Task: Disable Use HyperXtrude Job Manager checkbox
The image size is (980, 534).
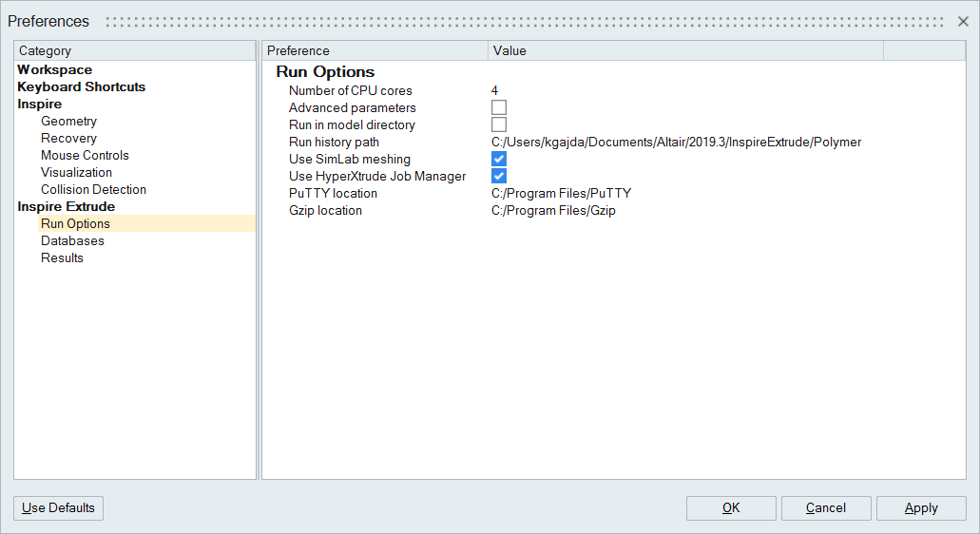Action: 499,177
